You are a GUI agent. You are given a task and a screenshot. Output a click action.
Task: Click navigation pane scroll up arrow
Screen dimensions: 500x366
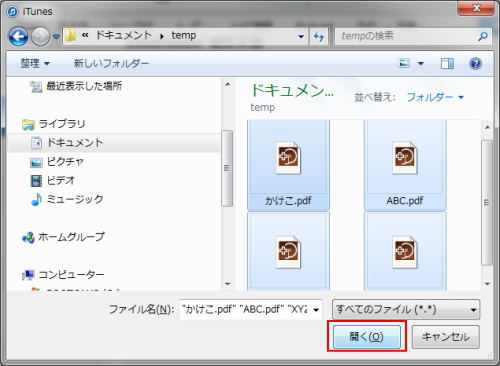point(228,84)
